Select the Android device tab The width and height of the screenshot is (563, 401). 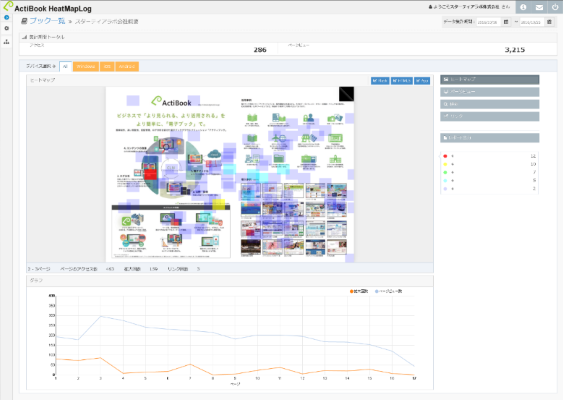pyautogui.click(x=127, y=66)
